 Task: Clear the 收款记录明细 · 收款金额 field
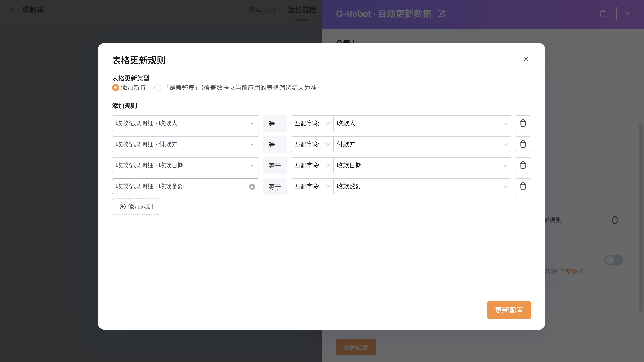[252, 187]
